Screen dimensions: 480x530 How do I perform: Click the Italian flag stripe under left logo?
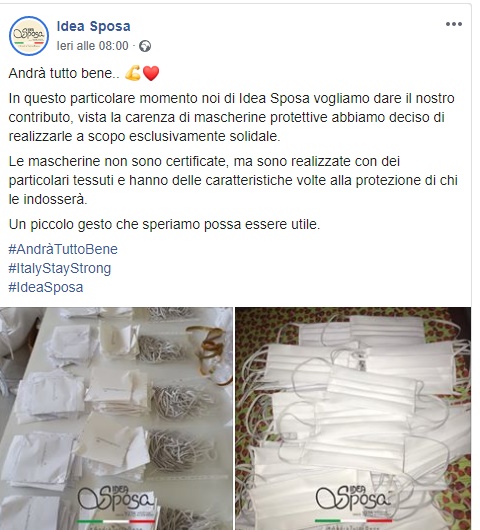click(x=116, y=522)
